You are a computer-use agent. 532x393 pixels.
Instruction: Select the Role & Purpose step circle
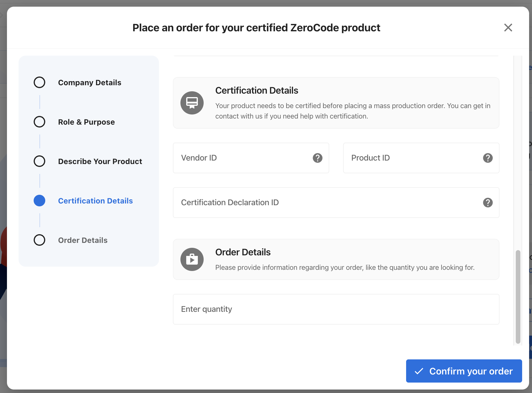[39, 122]
